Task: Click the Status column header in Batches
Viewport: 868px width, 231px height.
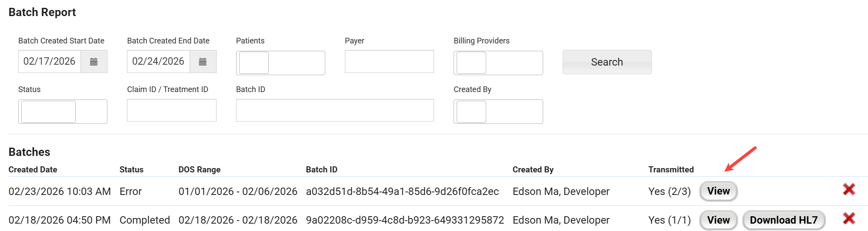Action: [131, 170]
